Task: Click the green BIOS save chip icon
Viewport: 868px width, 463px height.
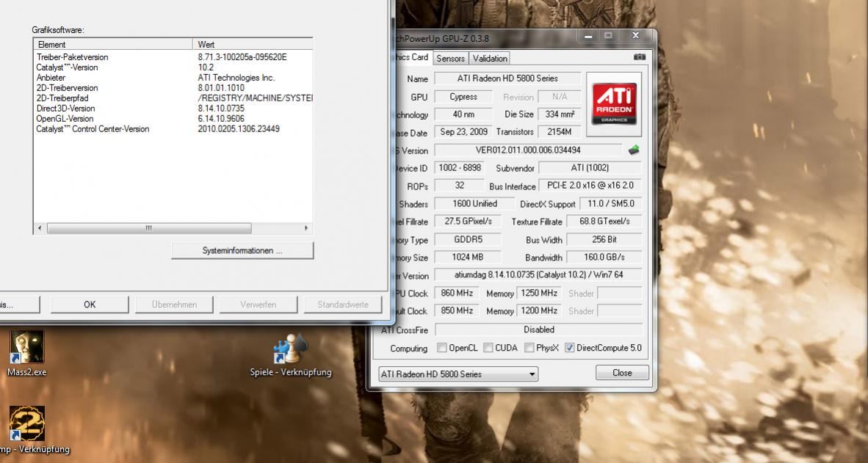Action: [634, 150]
